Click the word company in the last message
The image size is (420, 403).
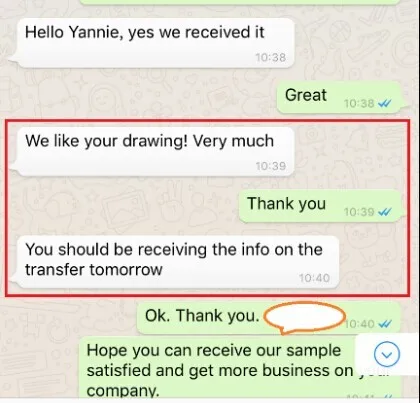click(x=123, y=391)
